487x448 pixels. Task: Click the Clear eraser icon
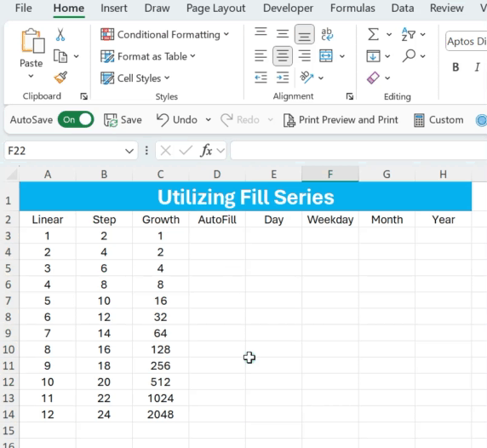click(x=373, y=78)
